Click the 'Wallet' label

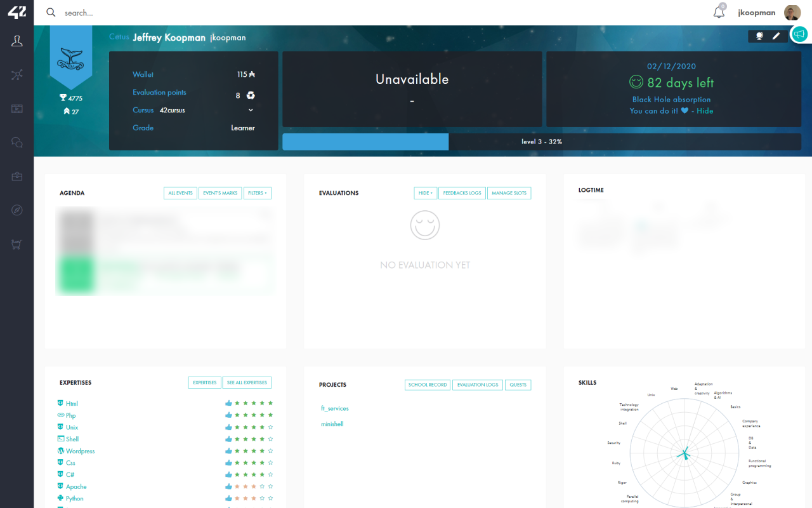[143, 74]
